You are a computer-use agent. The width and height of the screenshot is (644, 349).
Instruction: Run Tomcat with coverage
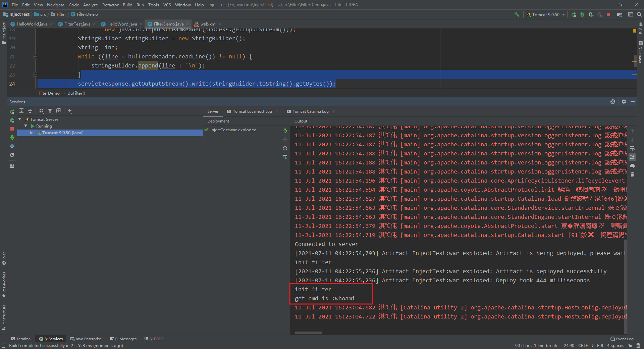click(x=591, y=14)
